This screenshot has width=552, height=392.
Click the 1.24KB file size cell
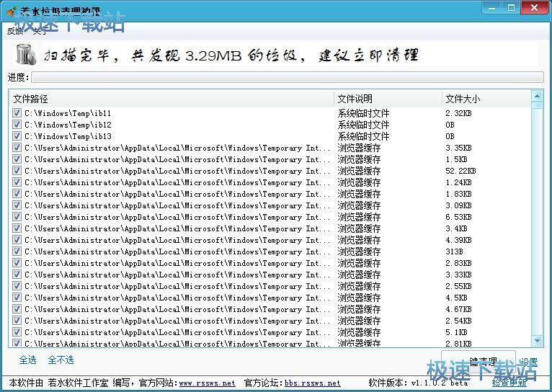coord(458,182)
